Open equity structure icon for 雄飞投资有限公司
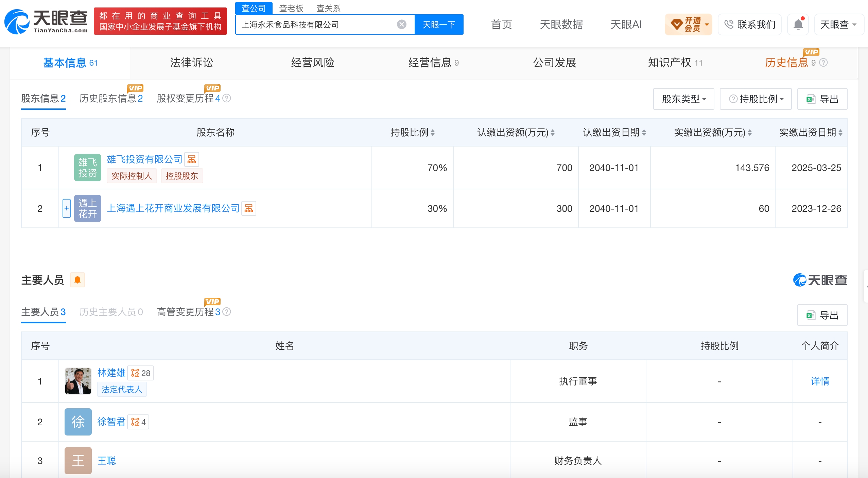 coord(192,159)
